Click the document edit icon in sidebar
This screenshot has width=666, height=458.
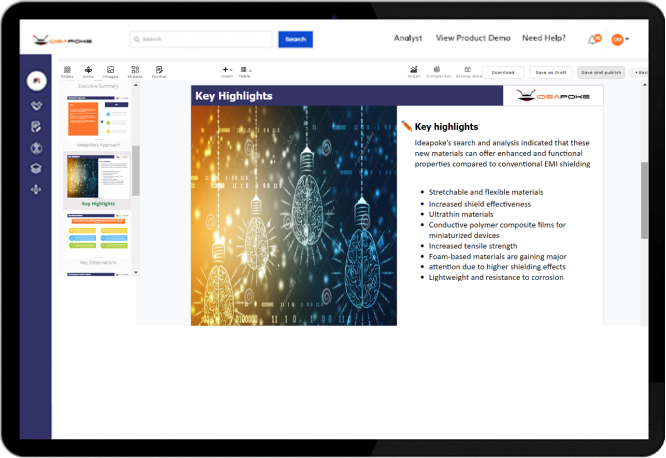[36, 127]
